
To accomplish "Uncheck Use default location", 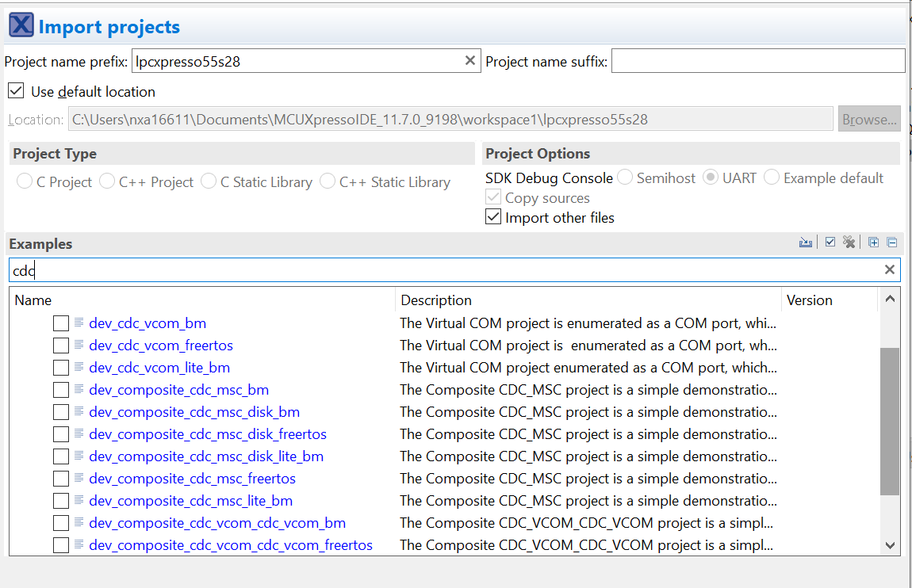I will (16, 90).
